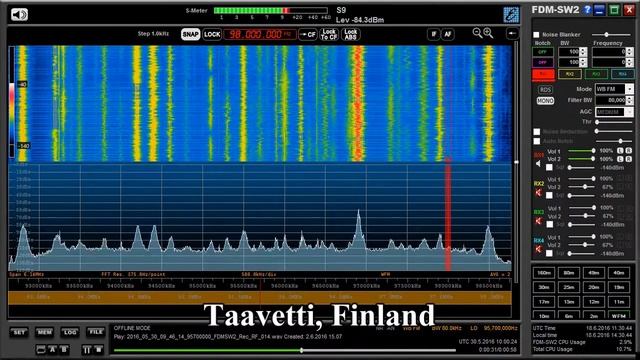Viewport: 640px width, 360px height.
Task: Zoom out the spectrum with minus magnifier
Action: pyautogui.click(x=477, y=33)
